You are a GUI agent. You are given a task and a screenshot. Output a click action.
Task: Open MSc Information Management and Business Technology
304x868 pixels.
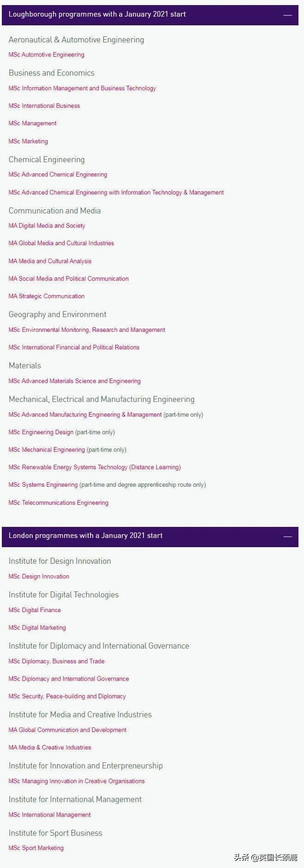pyautogui.click(x=82, y=89)
